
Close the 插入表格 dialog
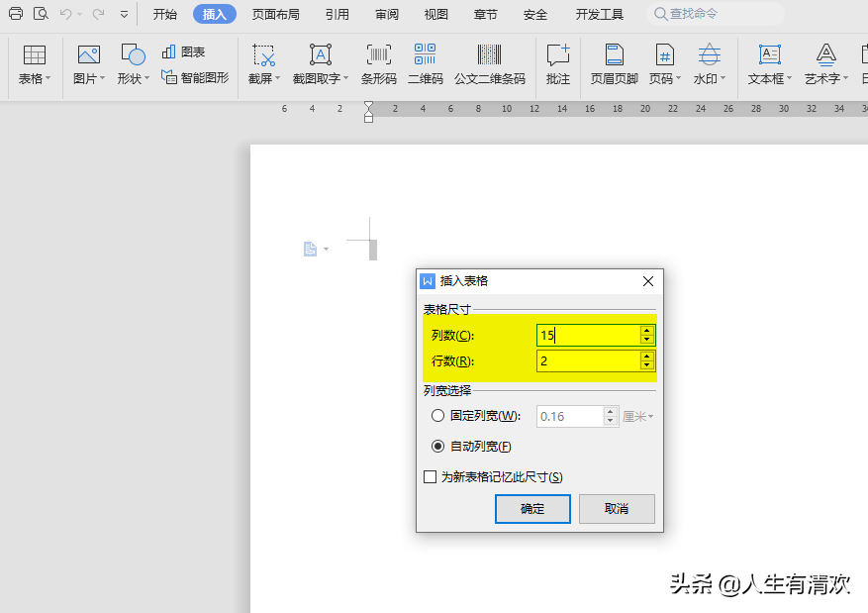pyautogui.click(x=648, y=281)
